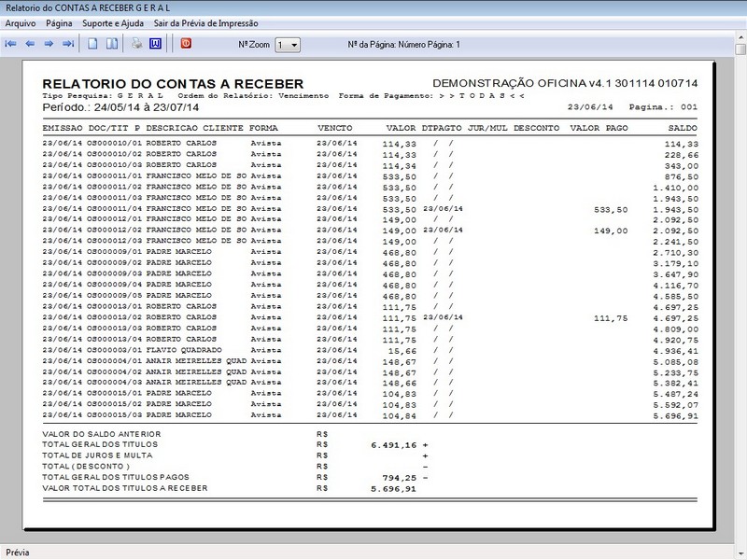Screen dimensions: 747x560
Task: Go to the first page arrow
Action: (11, 44)
